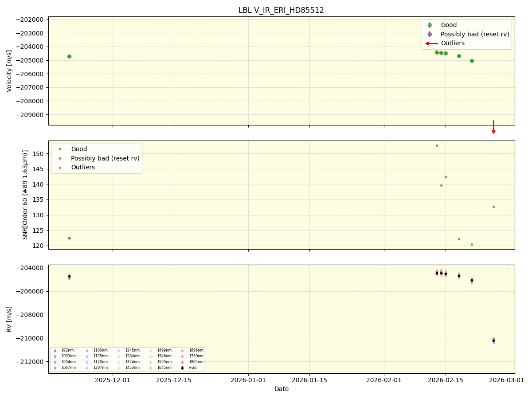The image size is (532, 399).
Task: Click the SNR[Order 60] y-axis label
Action: tap(25, 195)
